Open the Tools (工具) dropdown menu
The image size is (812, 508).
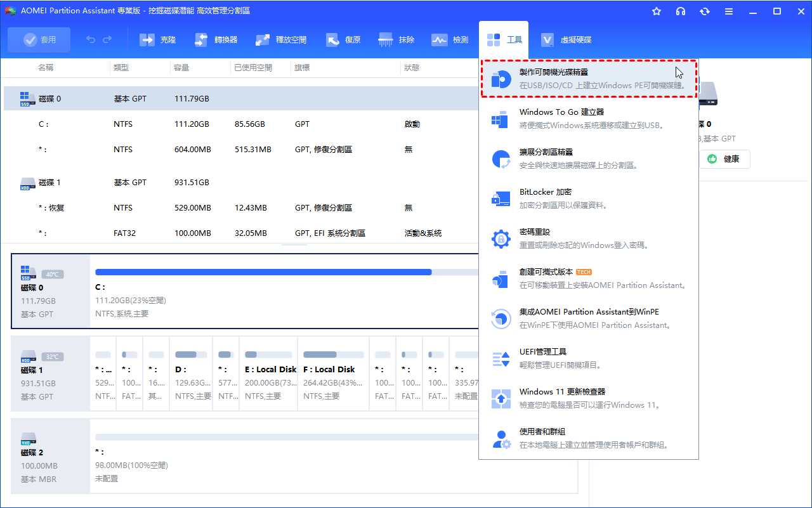(505, 40)
